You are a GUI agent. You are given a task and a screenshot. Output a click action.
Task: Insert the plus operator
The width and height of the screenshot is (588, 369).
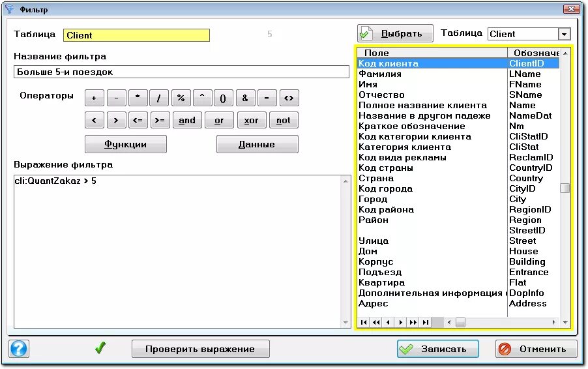(x=94, y=98)
